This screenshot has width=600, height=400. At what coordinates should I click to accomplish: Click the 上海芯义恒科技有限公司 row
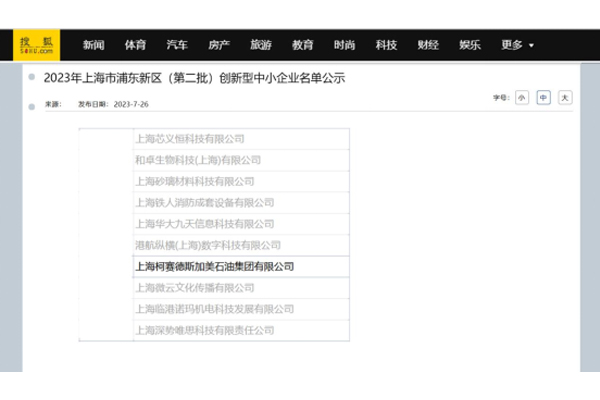tap(189, 139)
